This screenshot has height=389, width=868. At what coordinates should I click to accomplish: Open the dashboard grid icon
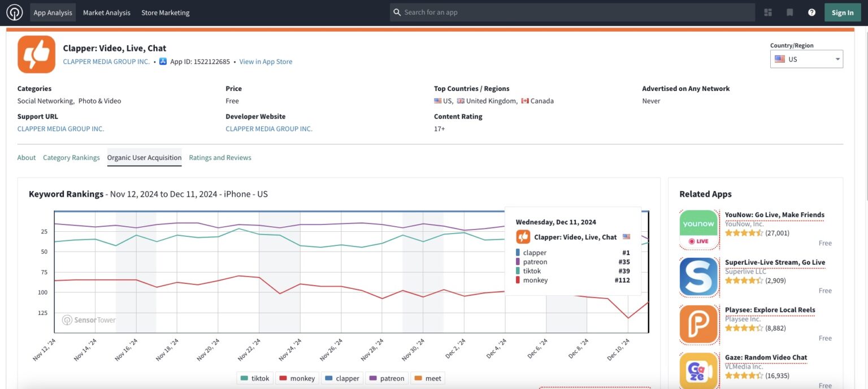tap(768, 12)
